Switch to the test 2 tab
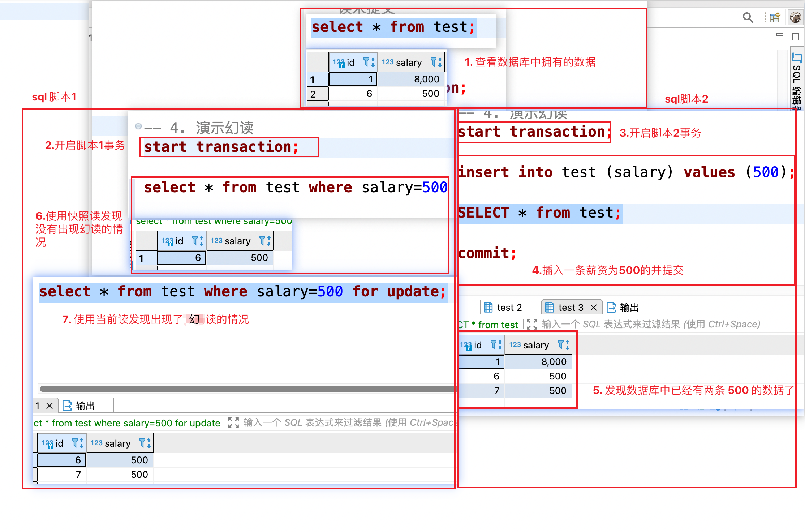Image resolution: width=805 pixels, height=532 pixels. coord(509,307)
